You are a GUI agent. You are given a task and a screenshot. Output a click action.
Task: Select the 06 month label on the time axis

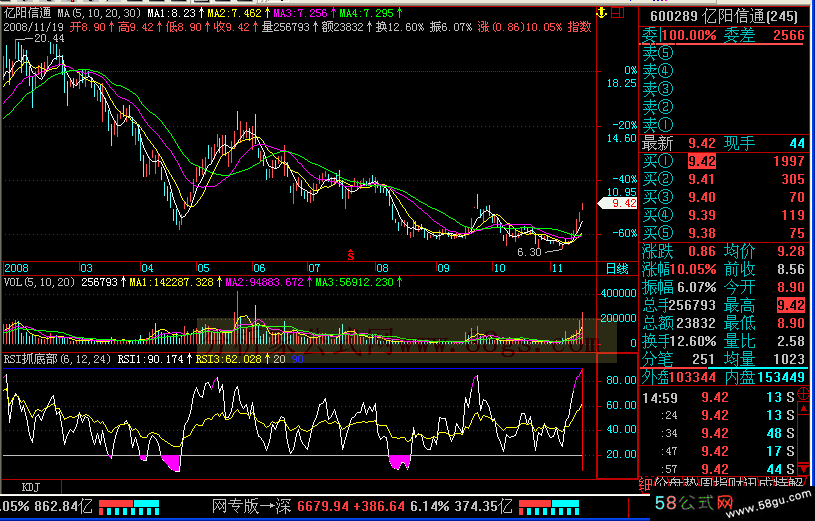pos(259,268)
